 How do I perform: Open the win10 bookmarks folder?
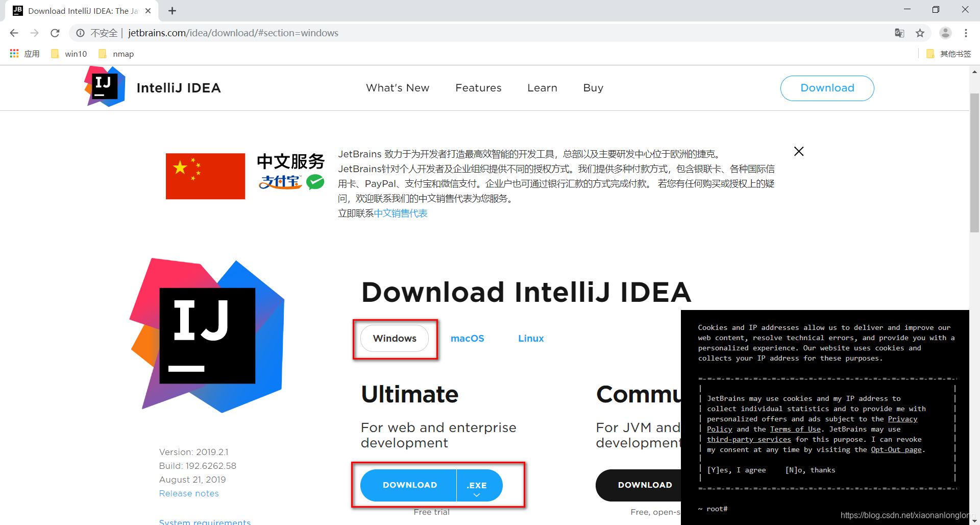click(69, 54)
